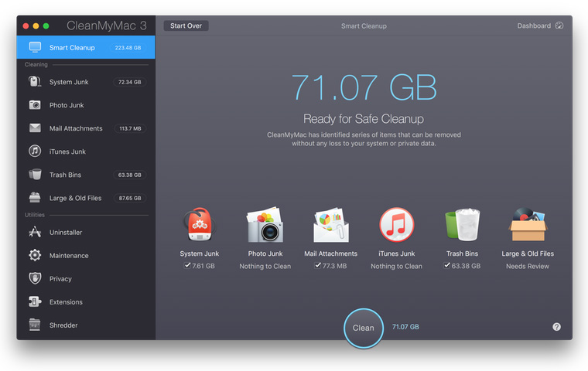Click the large iTunes Junk music icon
Screen dimensions: 588x371
tap(396, 224)
